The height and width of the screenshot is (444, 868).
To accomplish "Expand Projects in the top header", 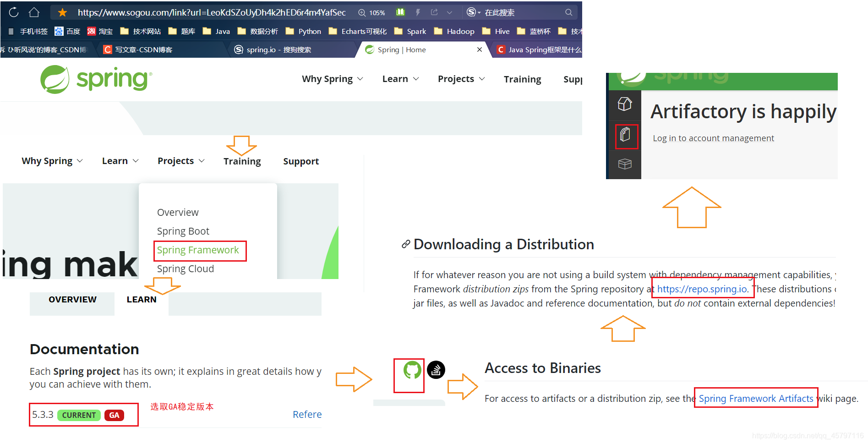I will [461, 79].
